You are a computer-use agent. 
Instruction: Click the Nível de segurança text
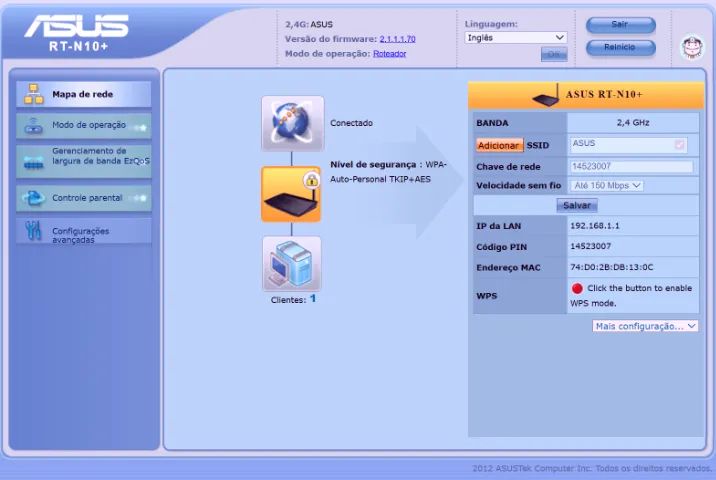tap(373, 164)
